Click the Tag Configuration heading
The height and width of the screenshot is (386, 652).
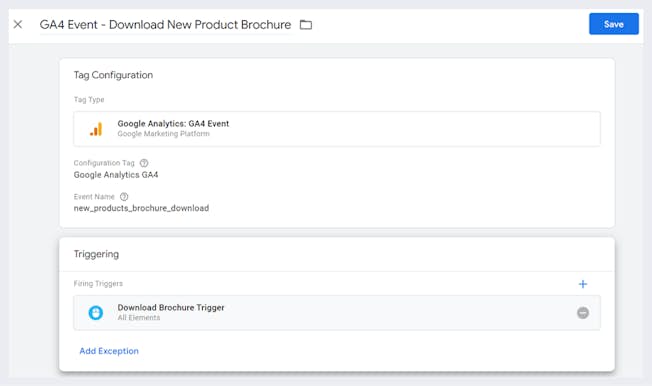(114, 75)
